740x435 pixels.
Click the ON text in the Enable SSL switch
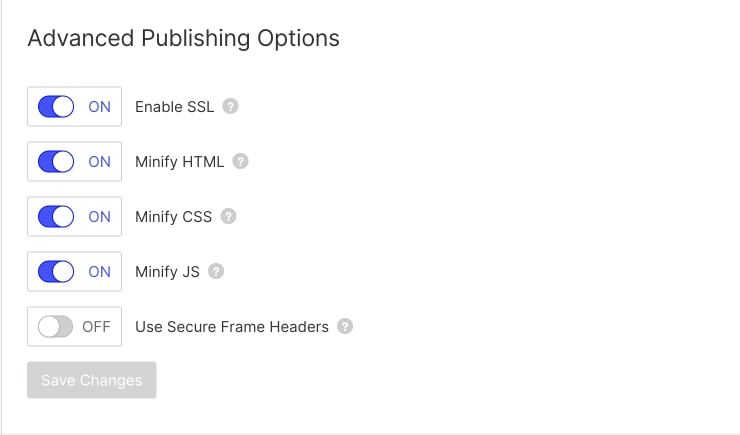coord(99,107)
